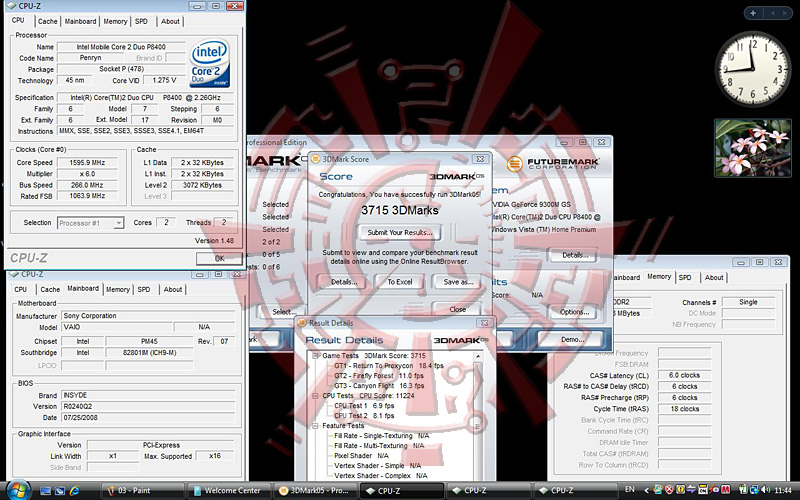Click Submit Your Results button
800x500 pixels.
pyautogui.click(x=399, y=233)
